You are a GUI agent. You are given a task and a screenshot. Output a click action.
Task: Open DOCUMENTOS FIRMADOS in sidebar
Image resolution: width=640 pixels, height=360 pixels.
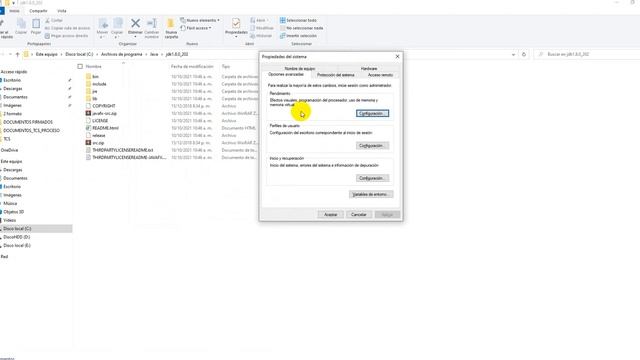point(28,122)
